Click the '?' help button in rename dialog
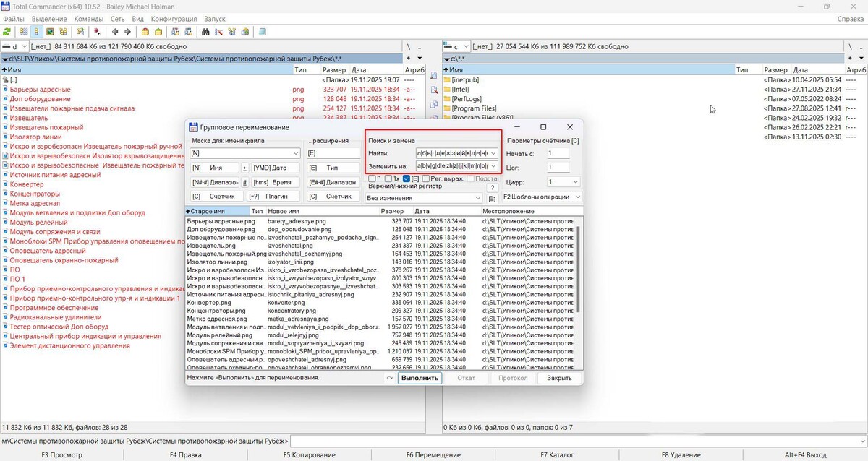This screenshot has width=868, height=461. (493, 188)
